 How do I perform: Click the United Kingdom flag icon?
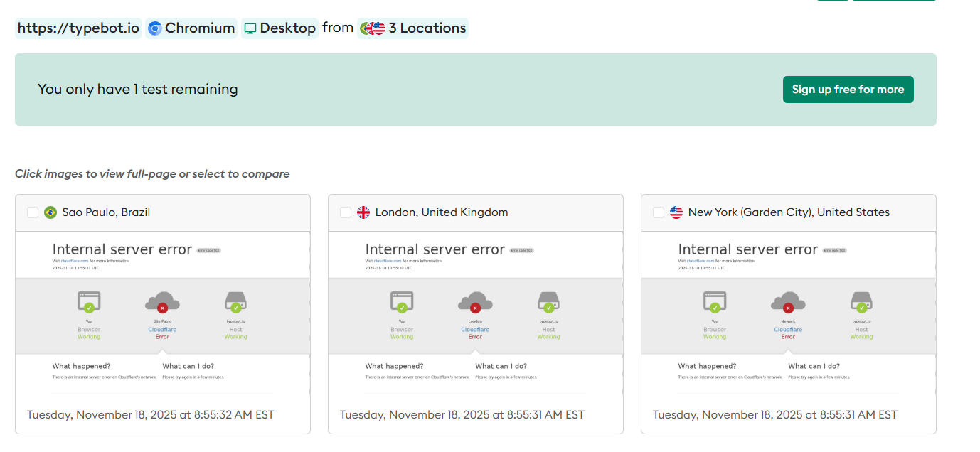[363, 212]
